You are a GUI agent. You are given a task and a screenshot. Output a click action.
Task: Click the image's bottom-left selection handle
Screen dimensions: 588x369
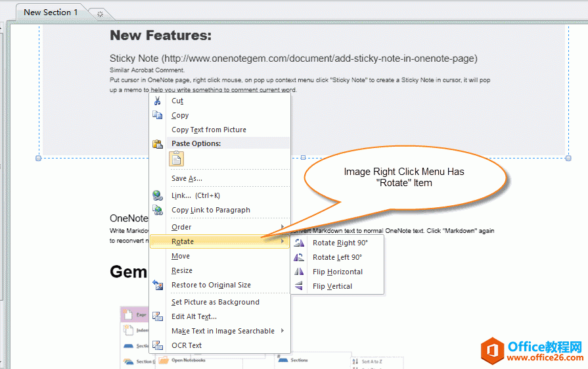tap(38, 159)
